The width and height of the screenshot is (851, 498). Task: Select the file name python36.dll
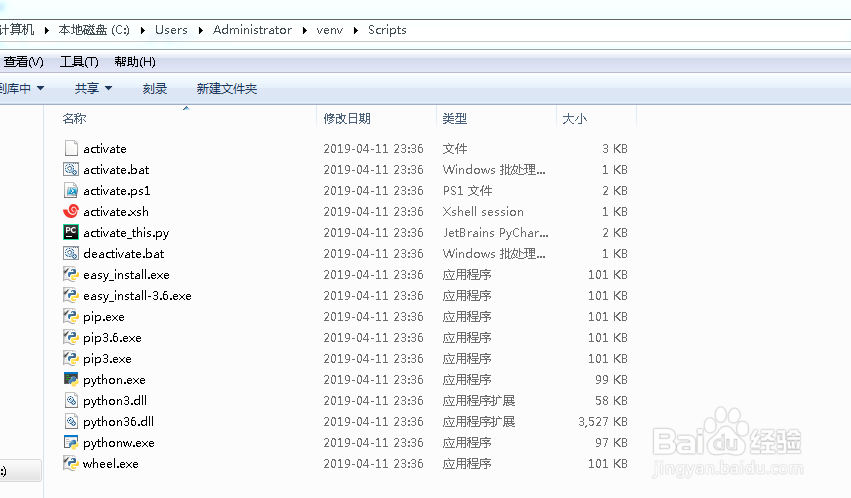[118, 422]
